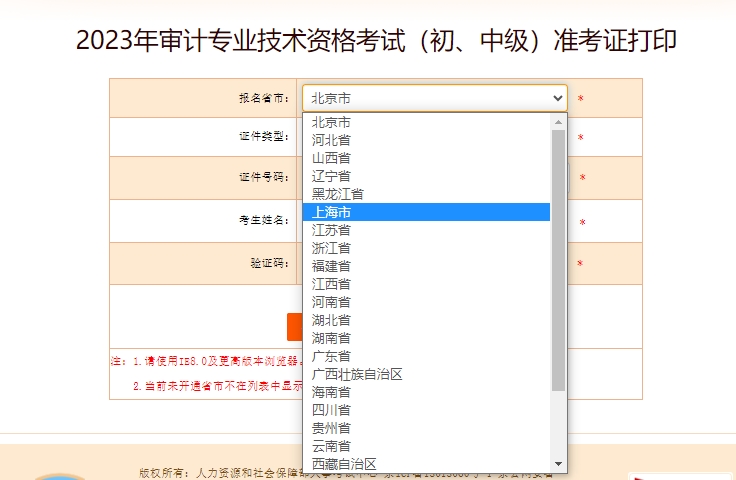Select 河南省 option
The width and height of the screenshot is (736, 480).
426,302
